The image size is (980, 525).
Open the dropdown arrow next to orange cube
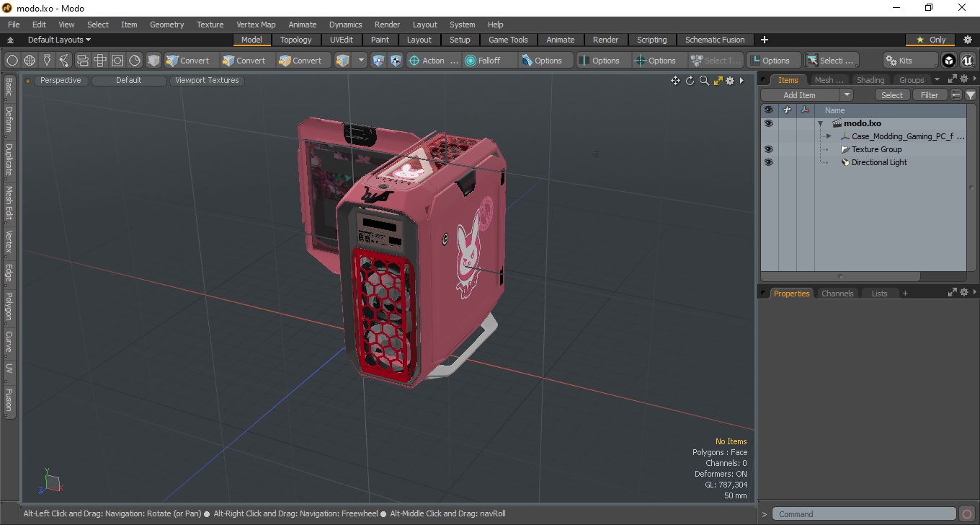362,61
